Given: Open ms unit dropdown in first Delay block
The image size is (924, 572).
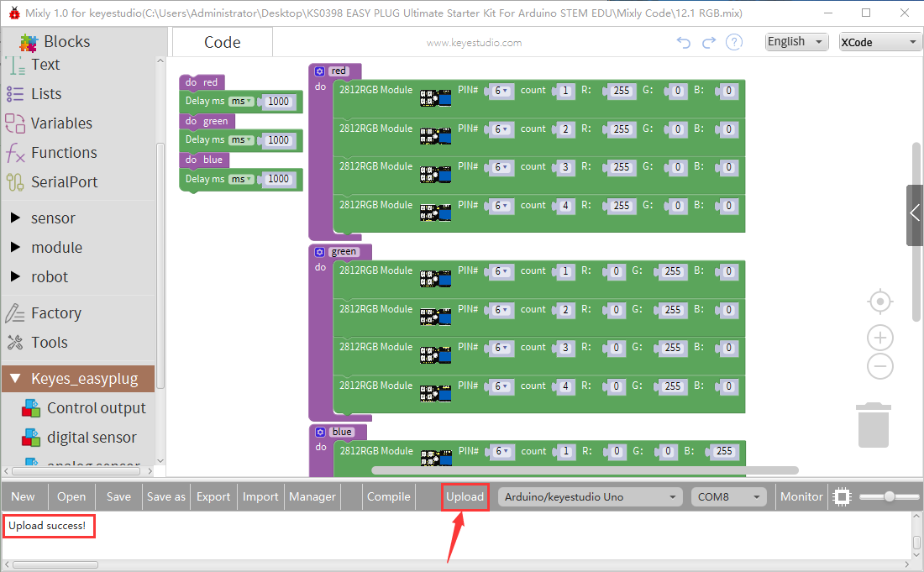Looking at the screenshot, I should 241,102.
